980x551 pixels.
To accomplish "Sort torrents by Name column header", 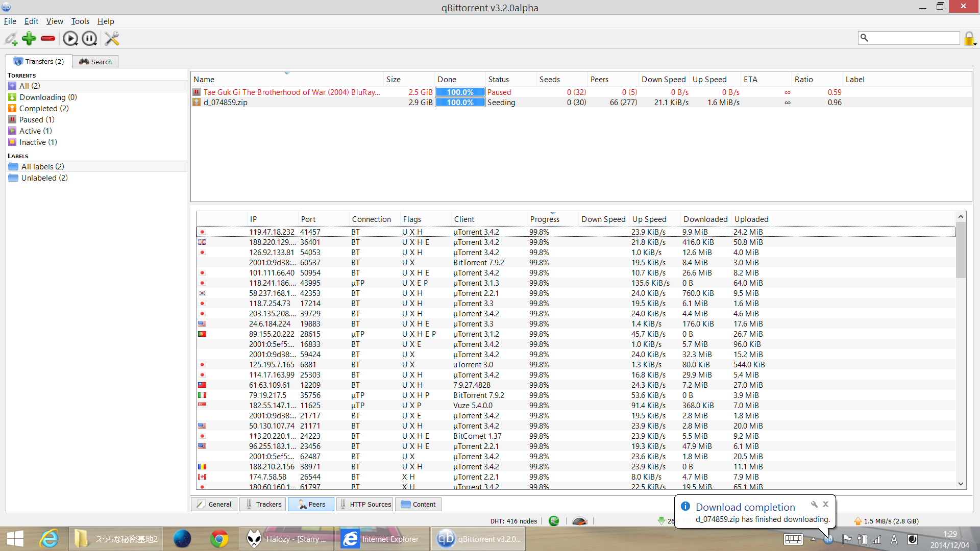I will click(287, 79).
